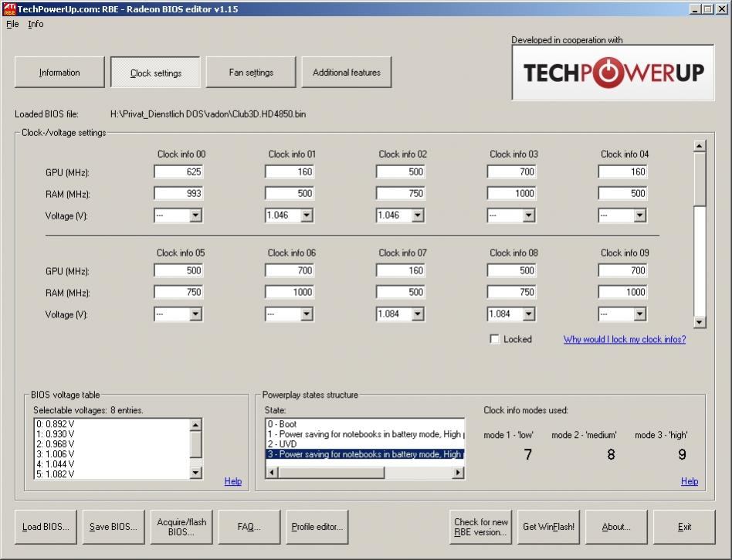Click voltage table list scroll up arrow
The height and width of the screenshot is (560, 732).
195,425
